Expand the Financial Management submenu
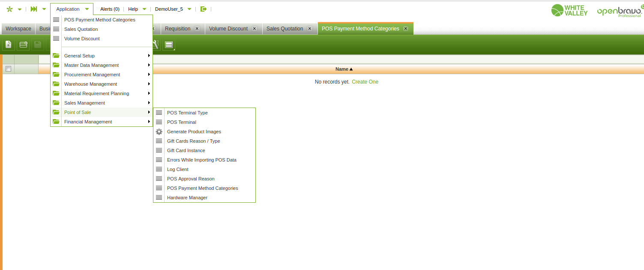The image size is (644, 270). click(x=102, y=122)
